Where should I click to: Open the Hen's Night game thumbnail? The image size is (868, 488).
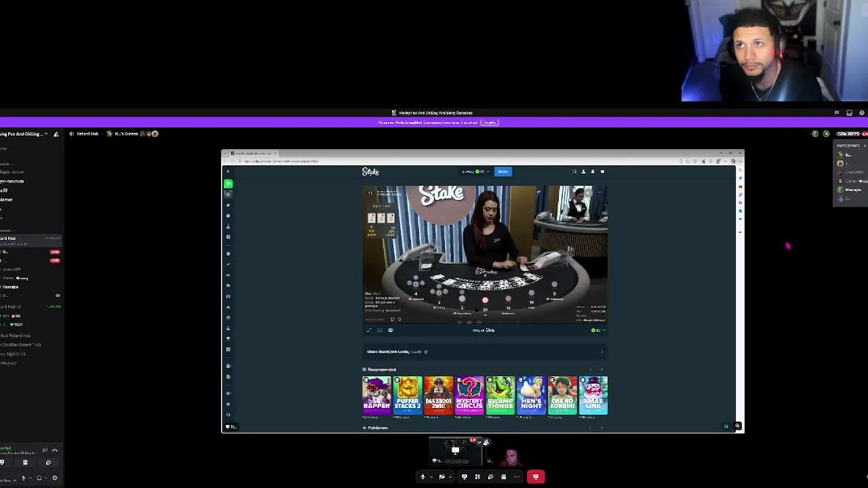coord(532,395)
